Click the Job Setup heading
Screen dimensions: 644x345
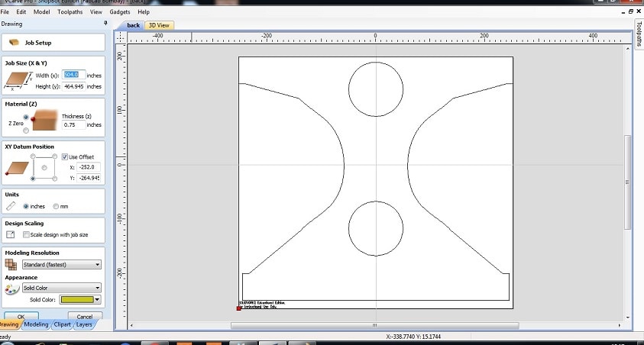coord(38,43)
